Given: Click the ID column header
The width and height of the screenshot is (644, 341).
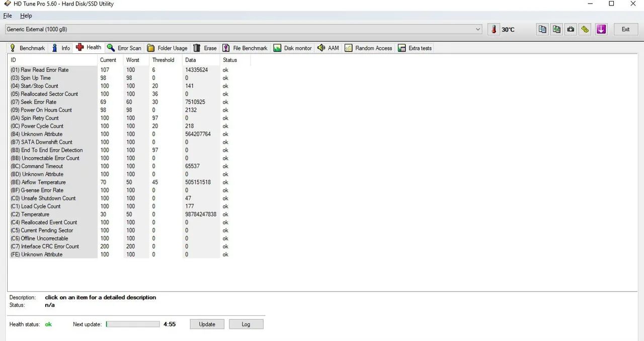Looking at the screenshot, I should (52, 60).
